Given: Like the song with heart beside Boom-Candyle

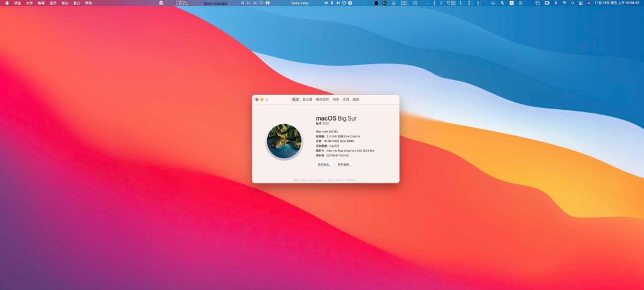Looking at the screenshot, I should [261, 3].
